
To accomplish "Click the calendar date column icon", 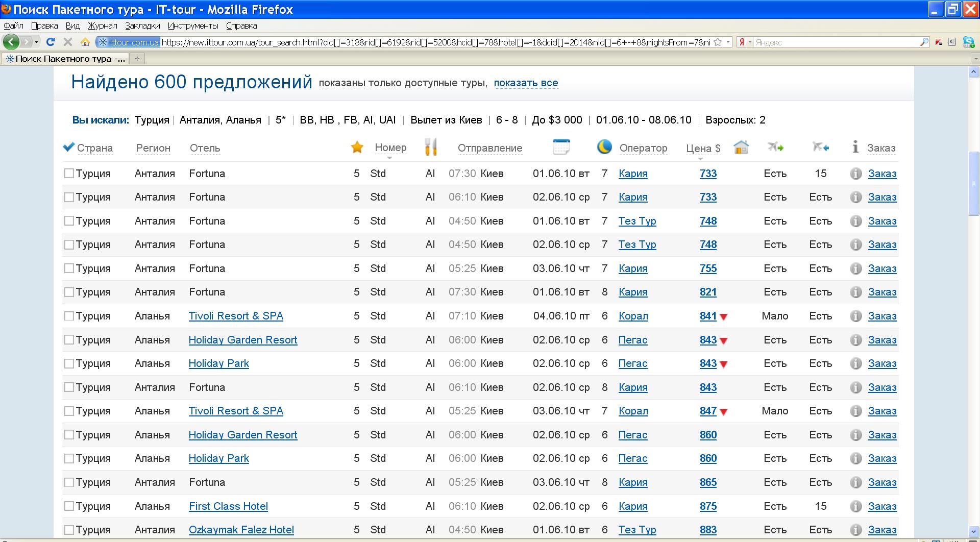I will click(561, 146).
